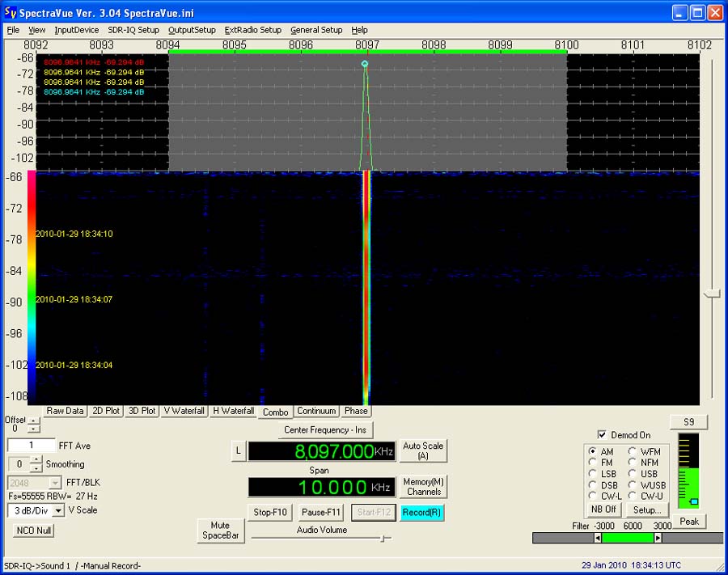Switch to the Phase tab
Screen dimensions: 728x575
pyautogui.click(x=356, y=411)
